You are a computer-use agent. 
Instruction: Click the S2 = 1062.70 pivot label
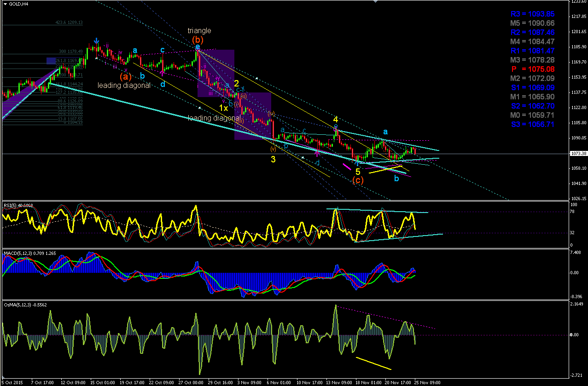(x=533, y=106)
